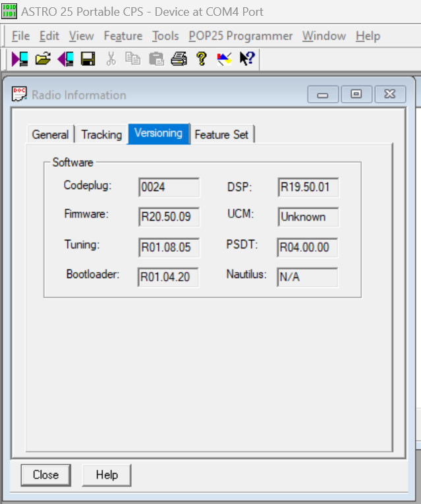Click the Radio Information window title
The height and width of the screenshot is (504, 421).
pos(79,95)
